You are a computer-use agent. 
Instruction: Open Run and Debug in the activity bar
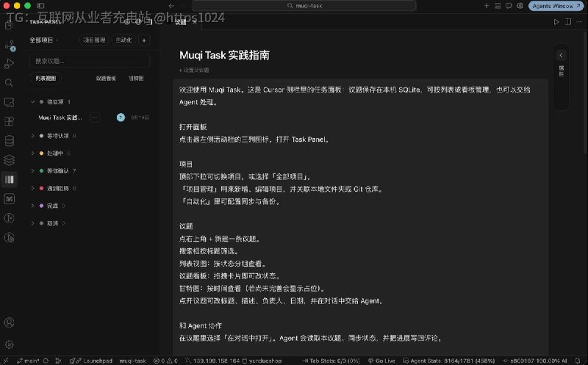point(9,64)
